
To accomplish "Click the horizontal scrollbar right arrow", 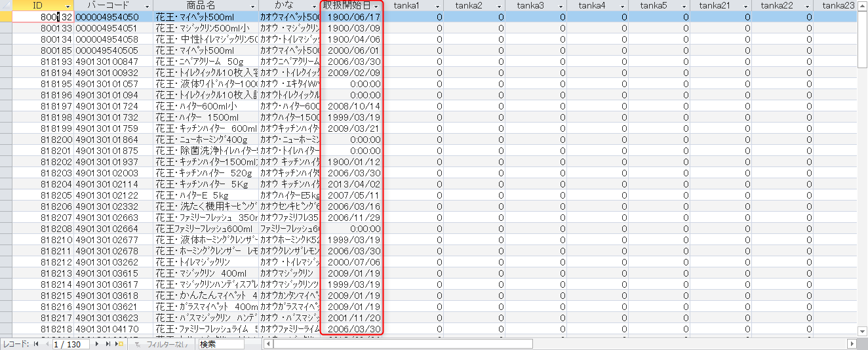I will [852, 344].
